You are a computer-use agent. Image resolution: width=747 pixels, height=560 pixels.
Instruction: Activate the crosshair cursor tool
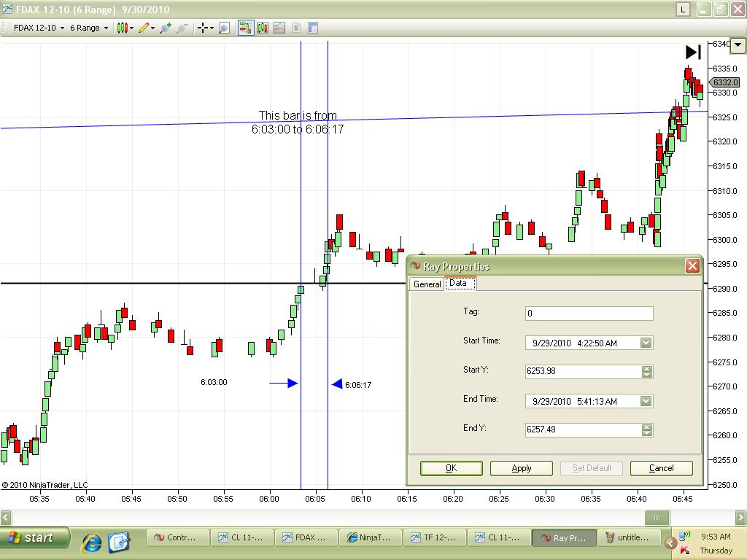pos(203,28)
